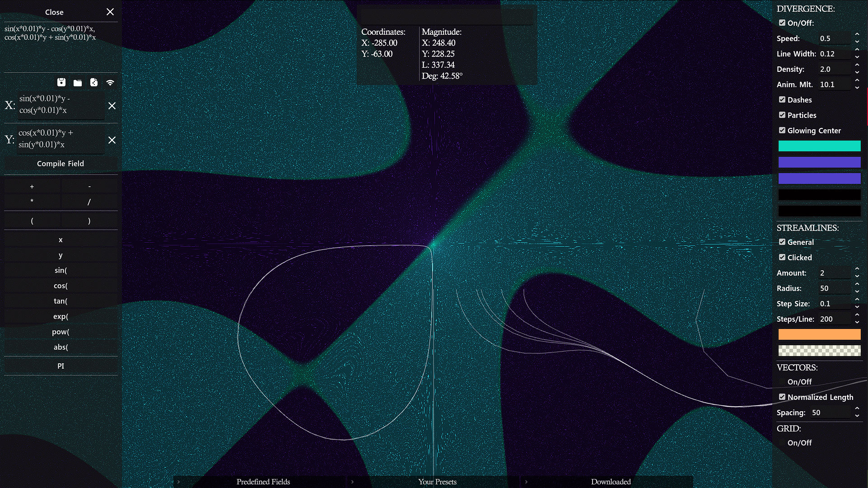
Task: Increase Speed using stepper up arrow
Action: tap(857, 35)
